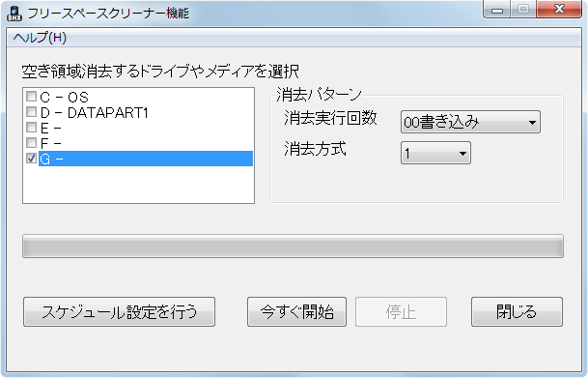Screen dimensions: 588x378
Task: Click the 停止 button
Action: click(x=401, y=311)
